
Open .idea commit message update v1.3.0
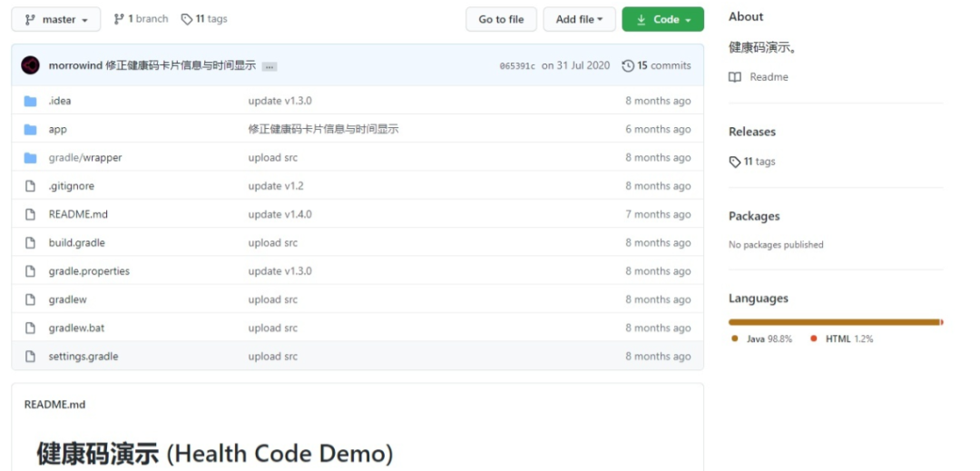[x=280, y=101]
